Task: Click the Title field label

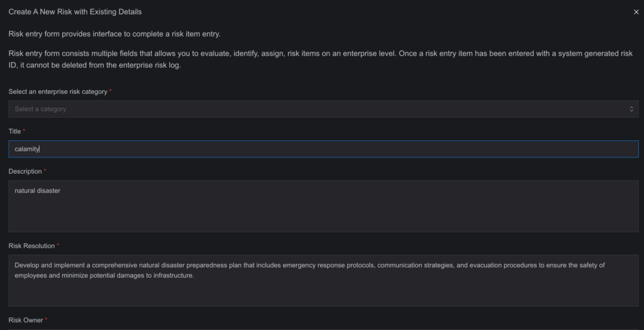Action: coord(15,131)
